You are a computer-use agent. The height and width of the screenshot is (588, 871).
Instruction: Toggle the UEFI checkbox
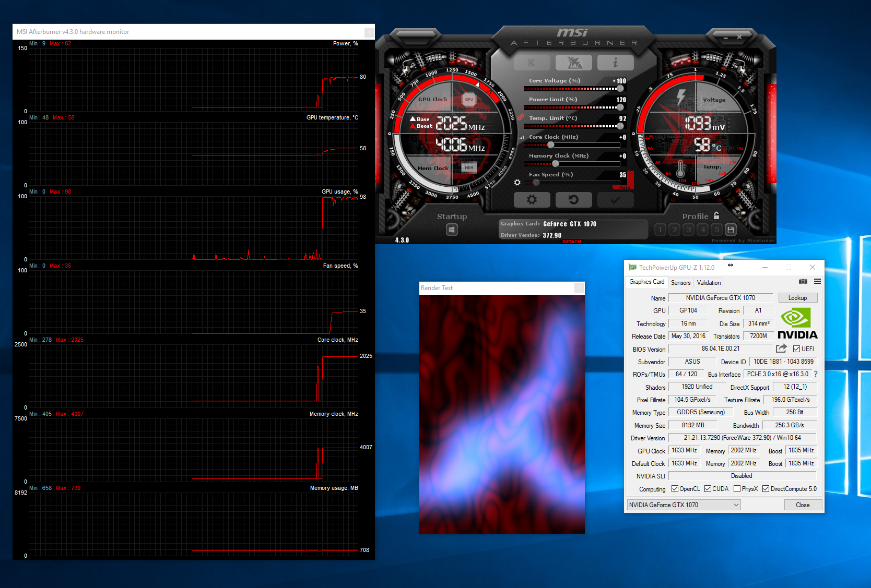point(796,349)
